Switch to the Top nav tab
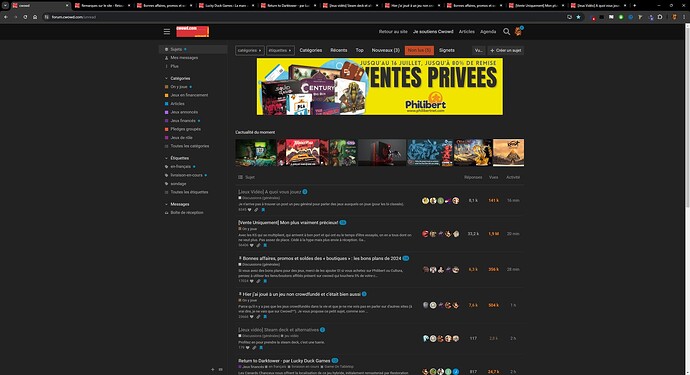 point(360,50)
